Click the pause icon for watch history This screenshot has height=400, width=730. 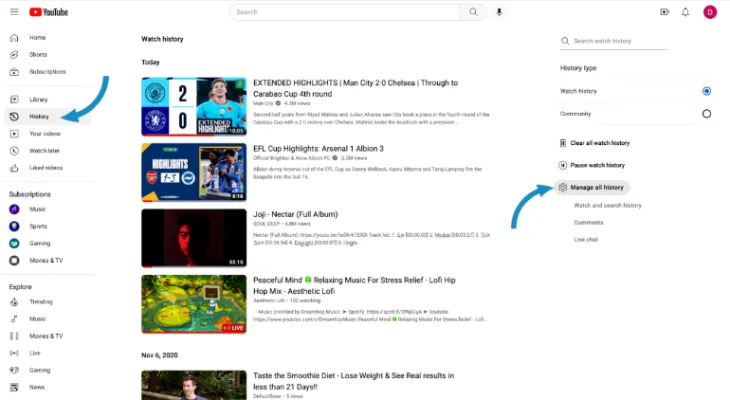tap(562, 165)
